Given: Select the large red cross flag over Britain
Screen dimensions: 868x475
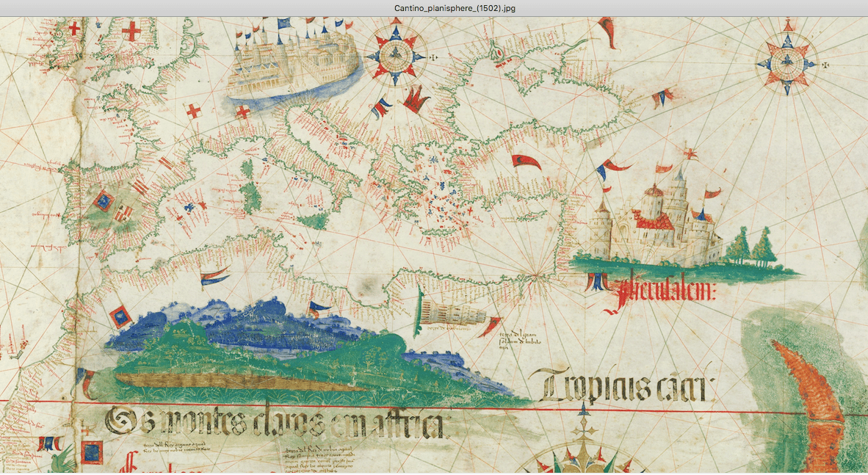Looking at the screenshot, I should coord(131,30).
